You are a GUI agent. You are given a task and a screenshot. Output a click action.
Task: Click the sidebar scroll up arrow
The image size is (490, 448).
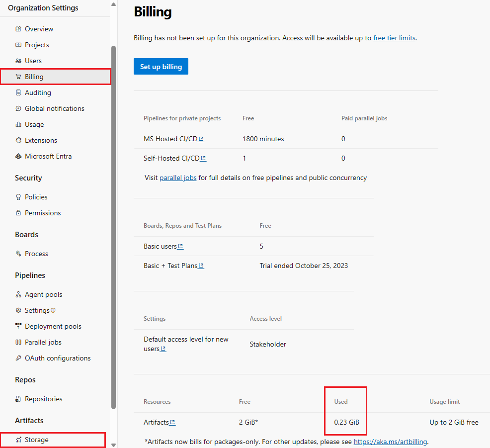(113, 4)
